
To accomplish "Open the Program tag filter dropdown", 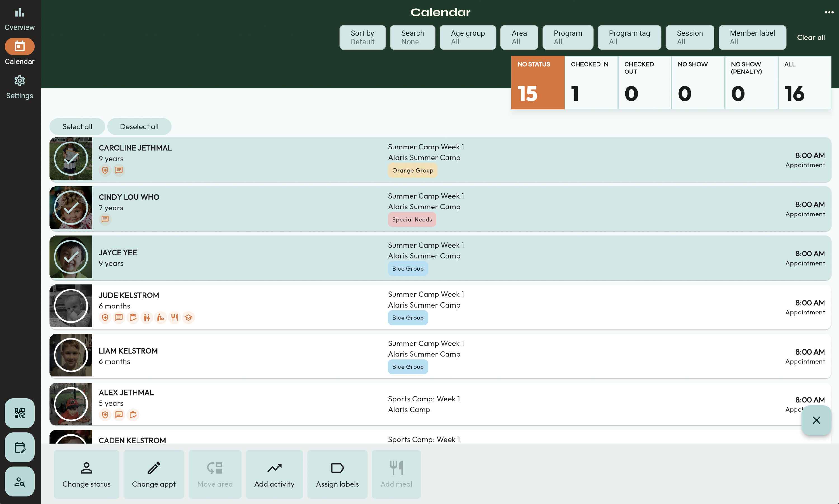I will (x=629, y=37).
